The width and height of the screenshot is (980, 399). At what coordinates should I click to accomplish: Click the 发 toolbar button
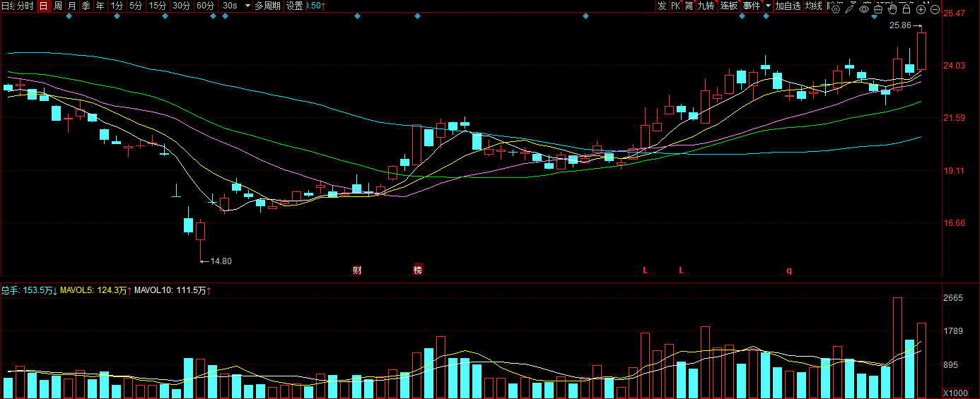pos(661,6)
